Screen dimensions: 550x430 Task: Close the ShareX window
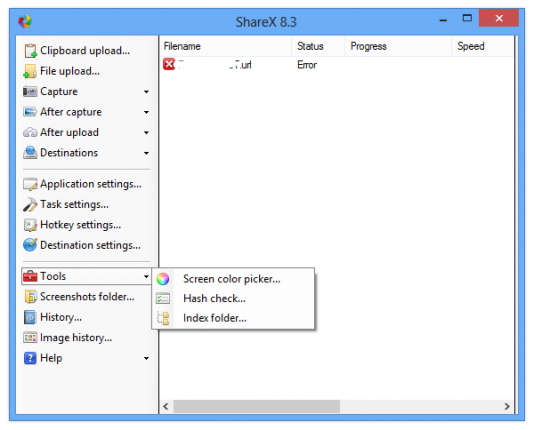click(x=499, y=18)
